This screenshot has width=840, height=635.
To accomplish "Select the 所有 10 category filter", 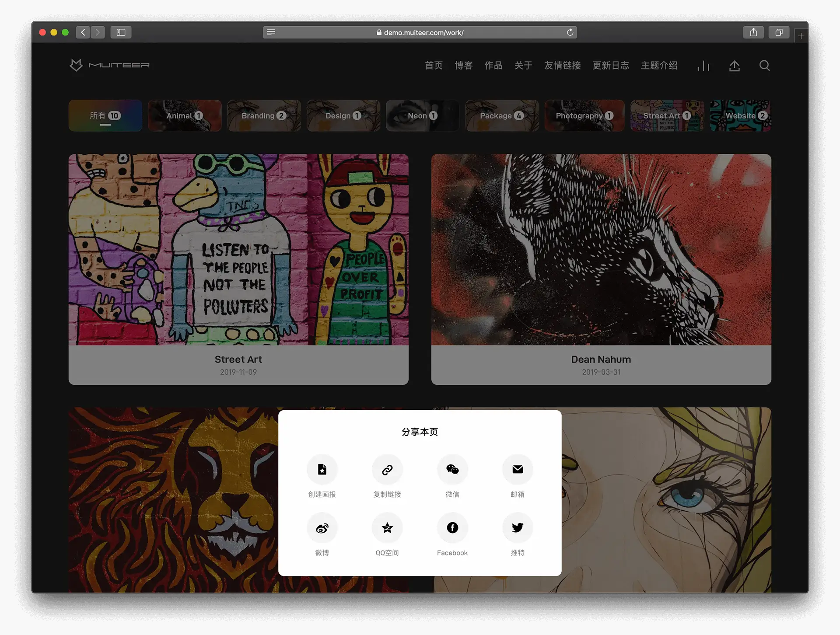I will point(105,115).
